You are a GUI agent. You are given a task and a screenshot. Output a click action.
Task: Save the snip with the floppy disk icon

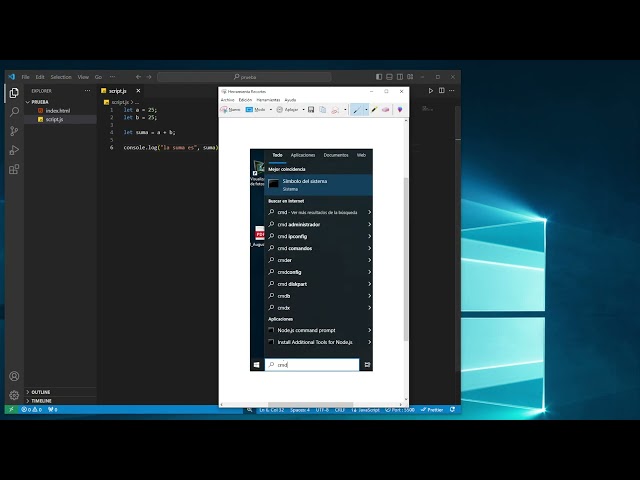click(x=311, y=110)
